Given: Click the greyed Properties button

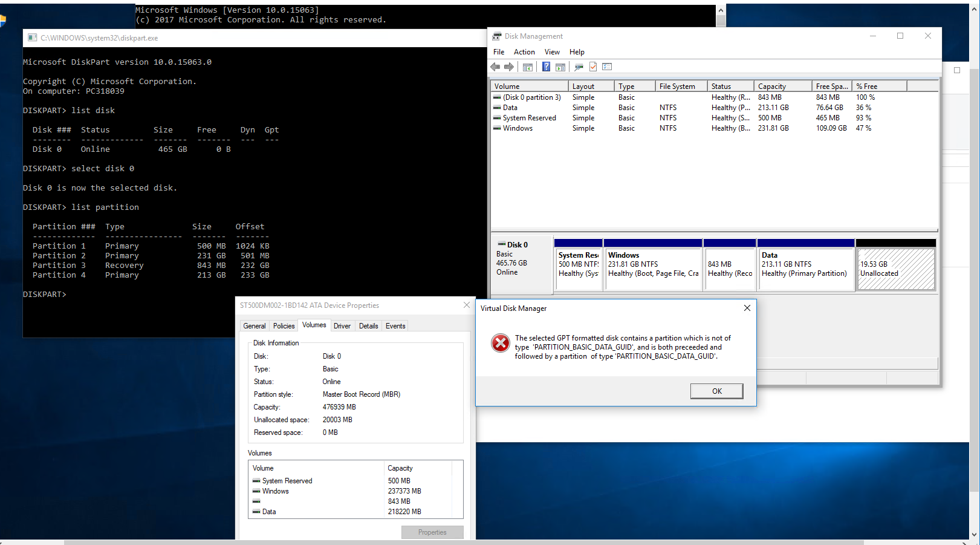Looking at the screenshot, I should point(432,532).
